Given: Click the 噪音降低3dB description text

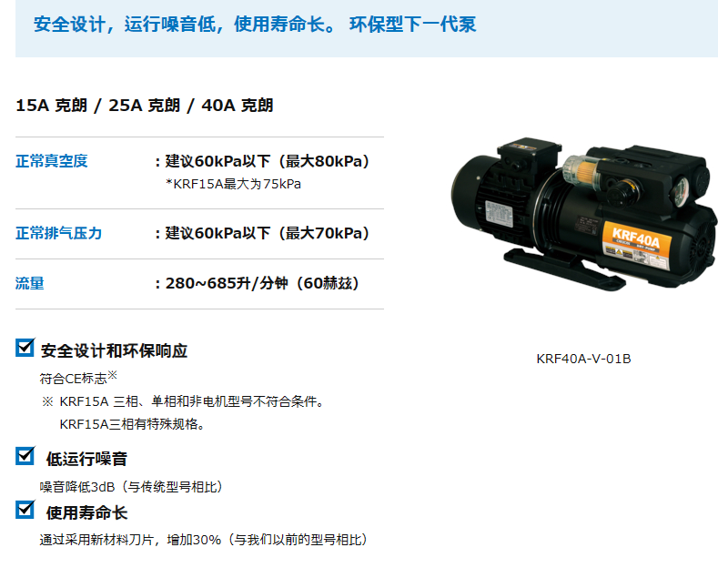Looking at the screenshot, I should 132,486.
